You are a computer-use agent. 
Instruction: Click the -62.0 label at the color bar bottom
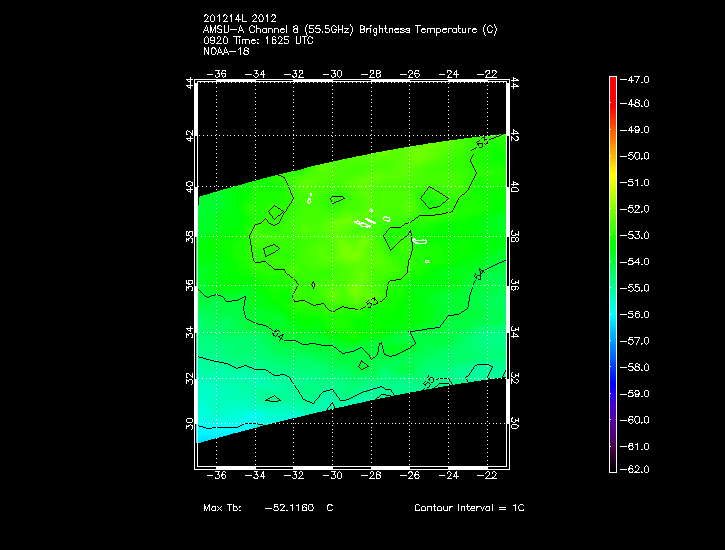click(638, 470)
